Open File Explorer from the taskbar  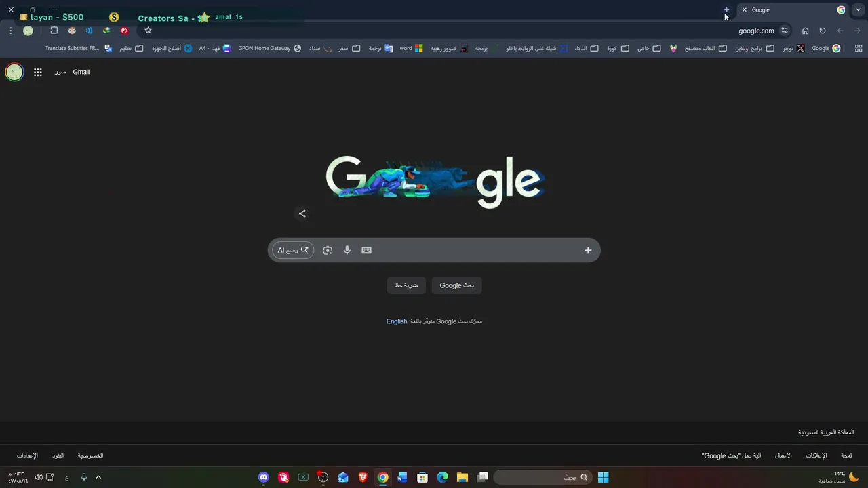click(x=462, y=477)
